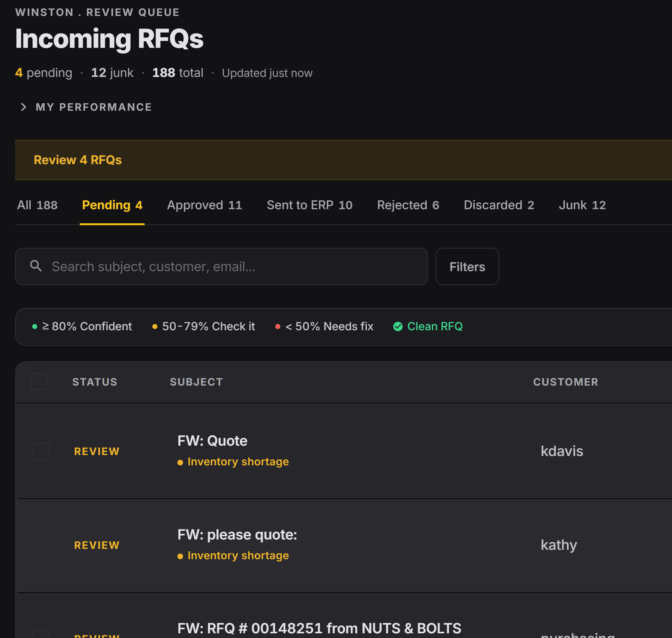Click the < 50% Needs fix legend item
This screenshot has height=638, width=672.
pos(324,327)
